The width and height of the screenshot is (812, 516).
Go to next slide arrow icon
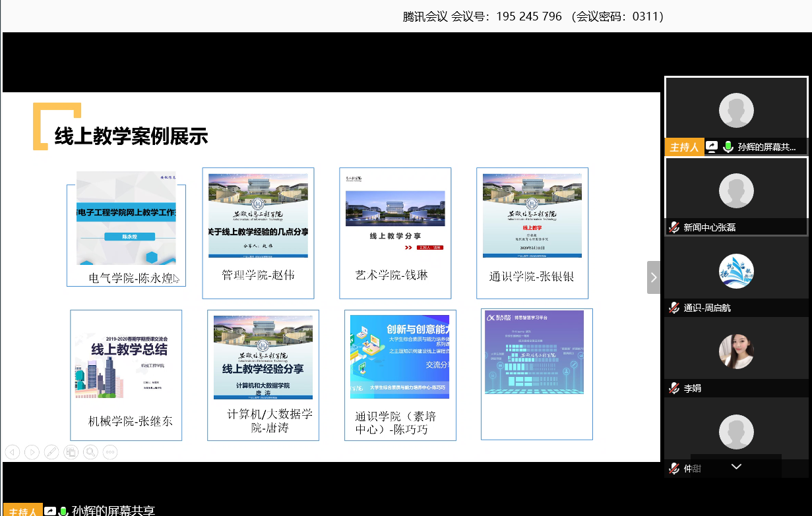(x=32, y=452)
